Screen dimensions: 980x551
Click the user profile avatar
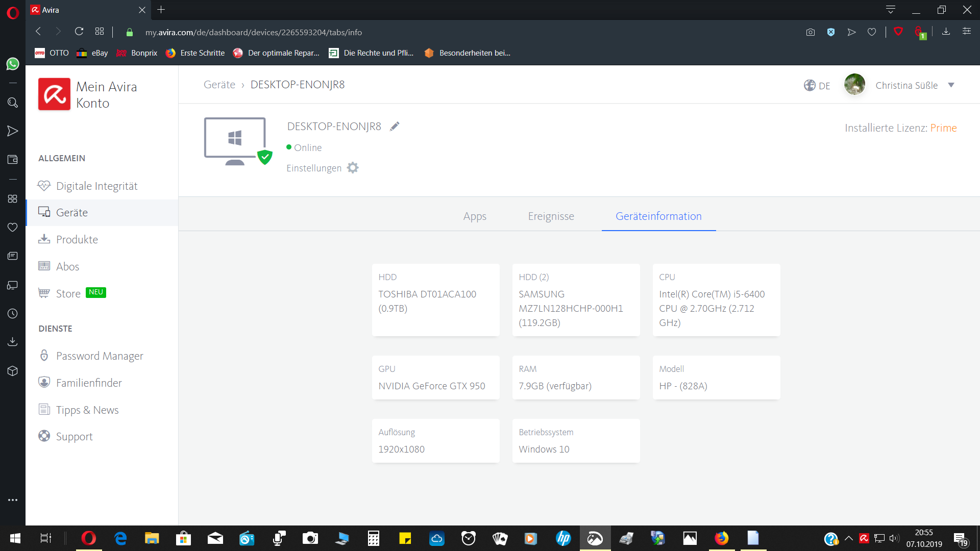(854, 85)
